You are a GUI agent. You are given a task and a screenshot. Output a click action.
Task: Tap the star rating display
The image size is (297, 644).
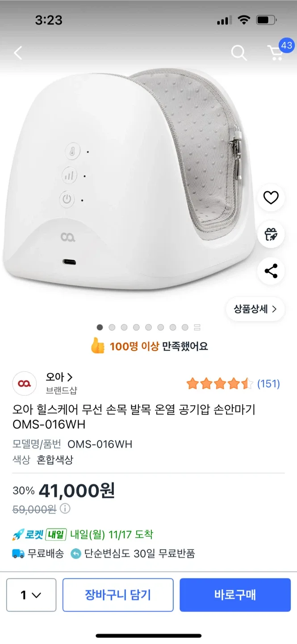click(219, 384)
